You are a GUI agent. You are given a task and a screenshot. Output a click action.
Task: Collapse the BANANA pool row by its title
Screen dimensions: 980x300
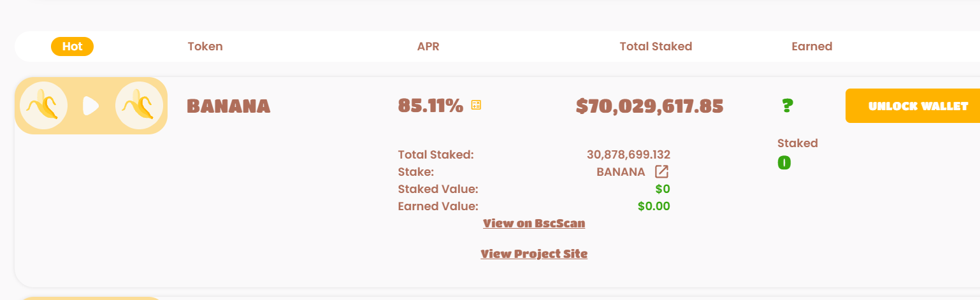pyautogui.click(x=229, y=106)
